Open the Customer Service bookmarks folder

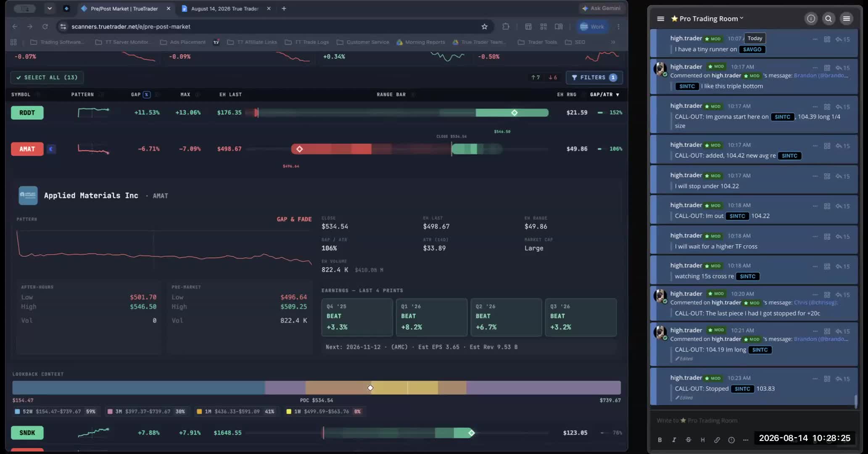pos(363,42)
